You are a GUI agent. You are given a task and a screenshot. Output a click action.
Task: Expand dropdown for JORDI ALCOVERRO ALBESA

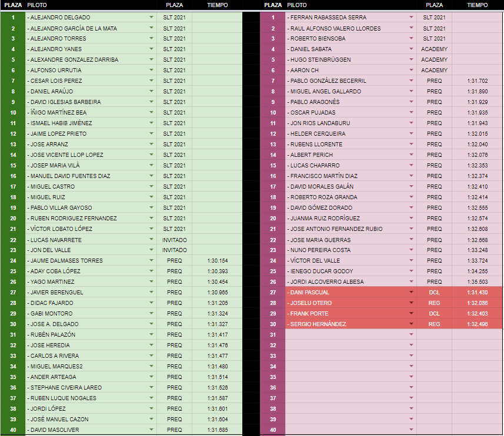pos(411,281)
